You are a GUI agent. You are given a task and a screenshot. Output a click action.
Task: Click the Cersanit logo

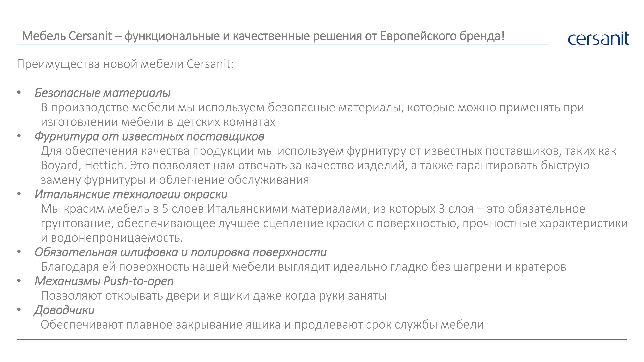[x=598, y=39]
